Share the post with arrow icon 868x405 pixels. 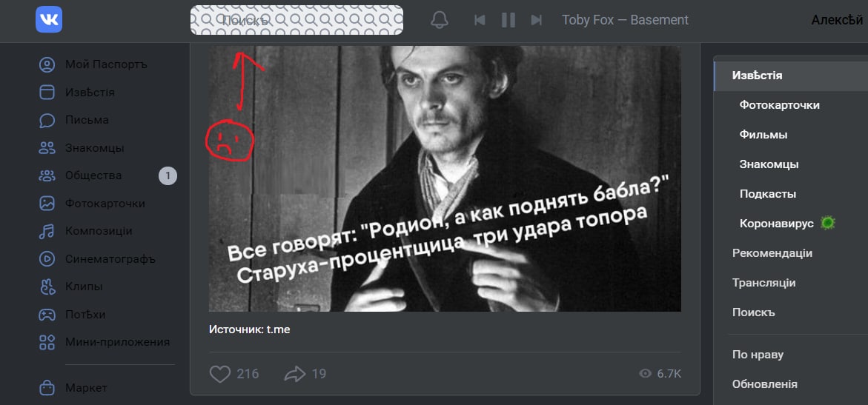click(295, 374)
